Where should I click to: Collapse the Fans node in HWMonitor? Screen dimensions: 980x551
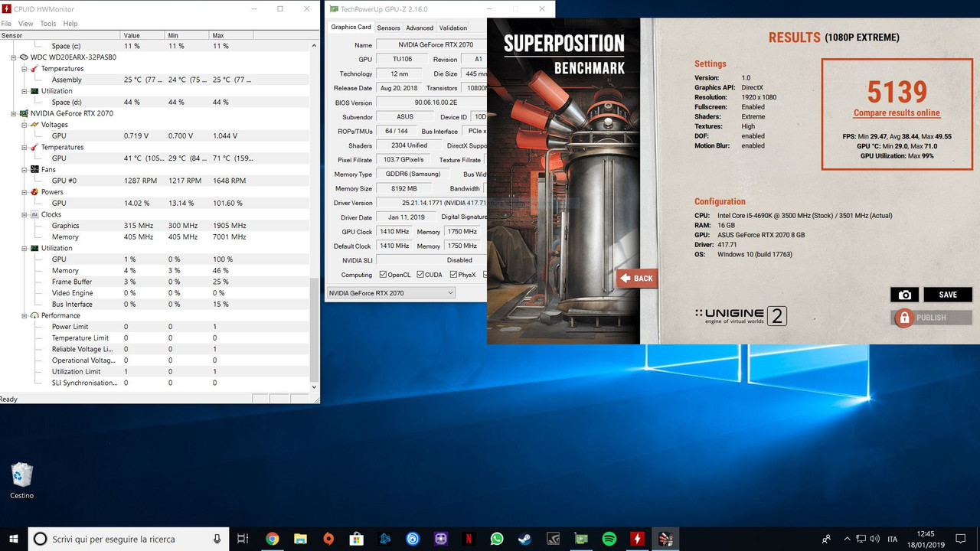[x=24, y=169]
